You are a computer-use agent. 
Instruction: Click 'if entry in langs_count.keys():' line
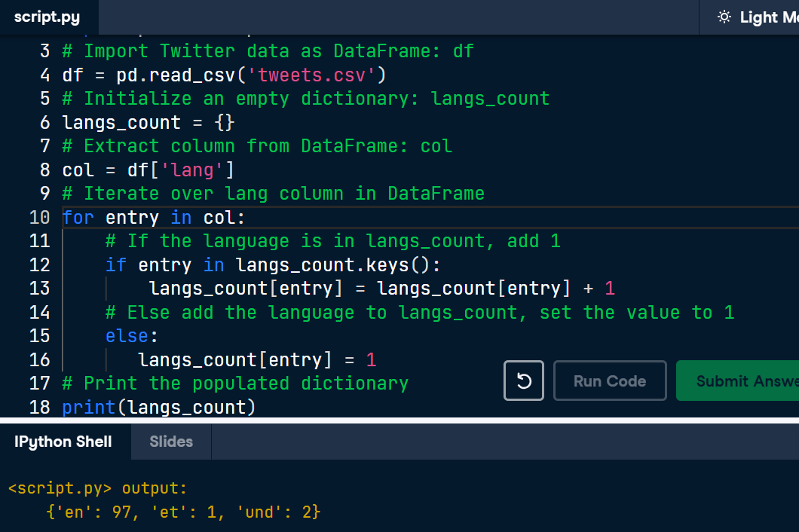pyautogui.click(x=273, y=265)
